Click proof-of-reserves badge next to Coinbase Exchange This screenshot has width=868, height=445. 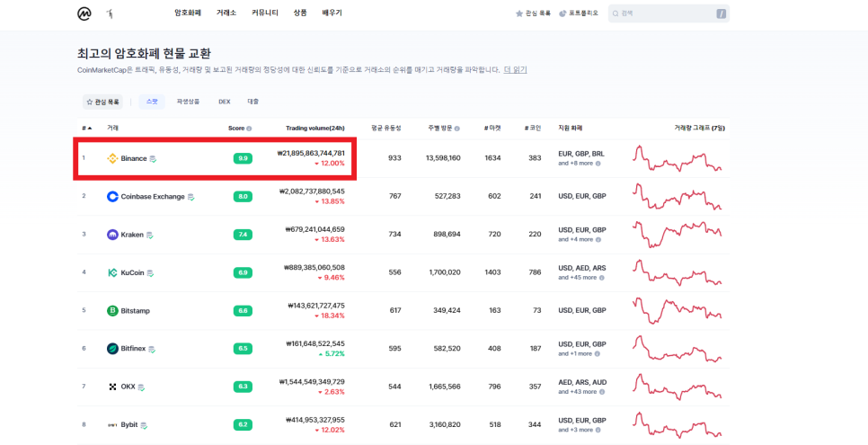[x=191, y=197]
